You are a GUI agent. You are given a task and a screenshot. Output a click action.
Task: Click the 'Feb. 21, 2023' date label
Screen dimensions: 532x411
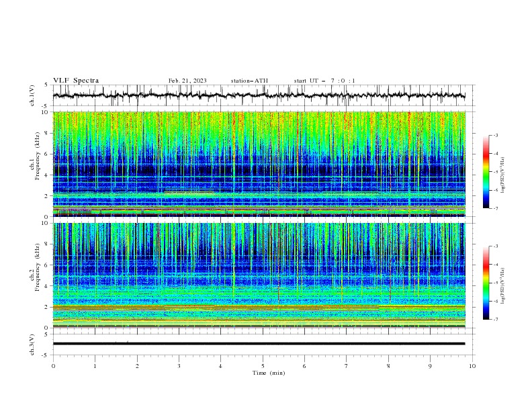tap(187, 81)
